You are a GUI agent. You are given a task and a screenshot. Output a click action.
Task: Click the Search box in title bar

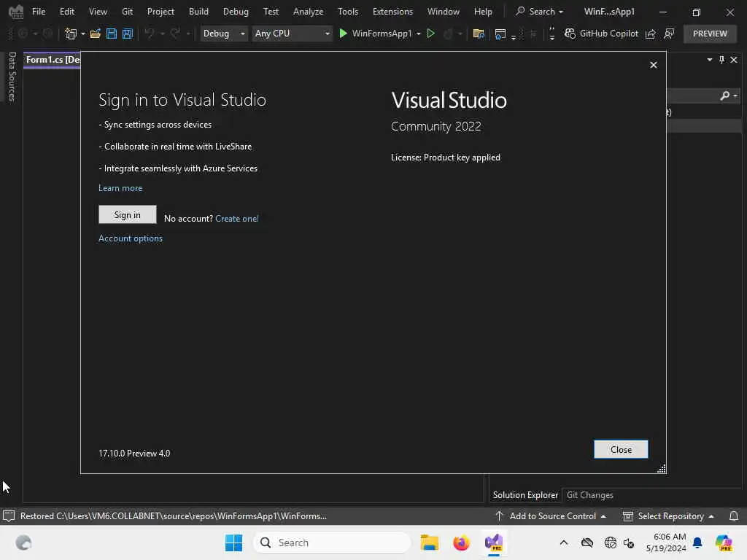(x=540, y=12)
